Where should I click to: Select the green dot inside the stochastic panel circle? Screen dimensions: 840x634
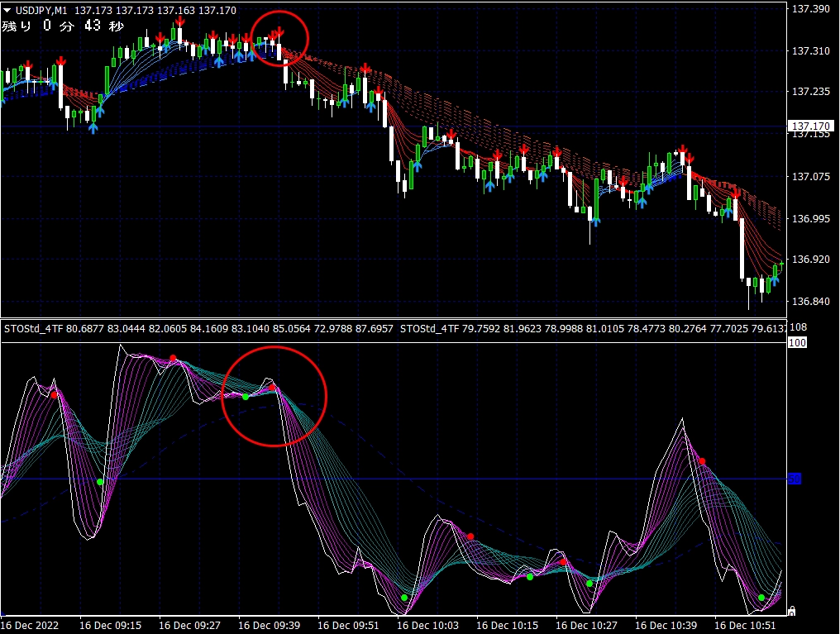[246, 397]
